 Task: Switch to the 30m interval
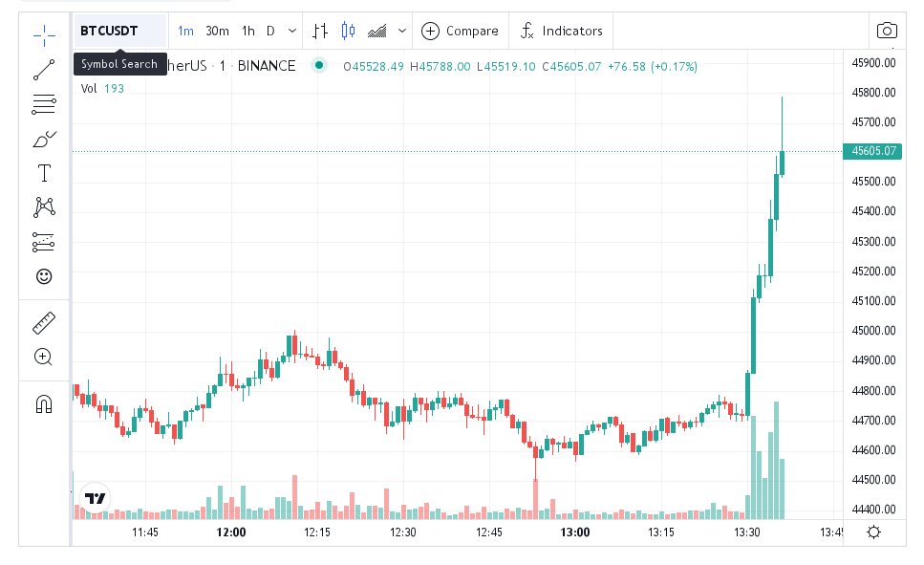coord(217,31)
